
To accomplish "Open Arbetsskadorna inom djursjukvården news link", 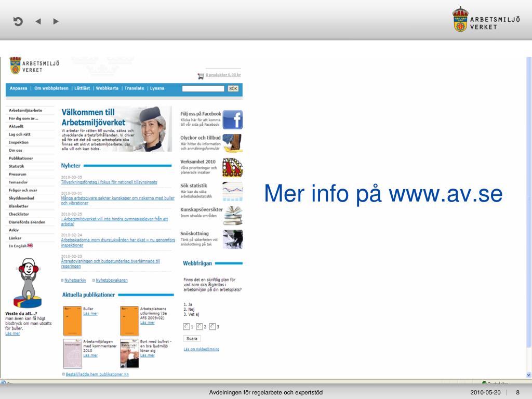I will [x=118, y=242].
